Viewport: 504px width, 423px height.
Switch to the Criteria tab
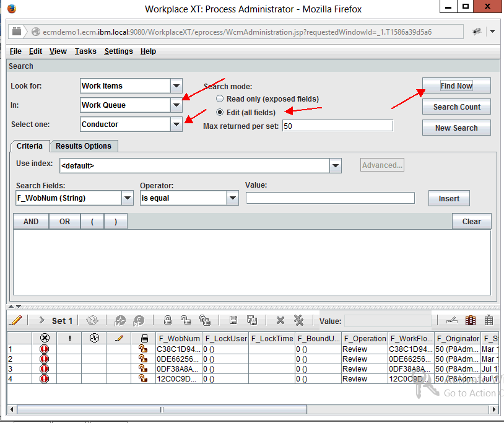[30, 146]
